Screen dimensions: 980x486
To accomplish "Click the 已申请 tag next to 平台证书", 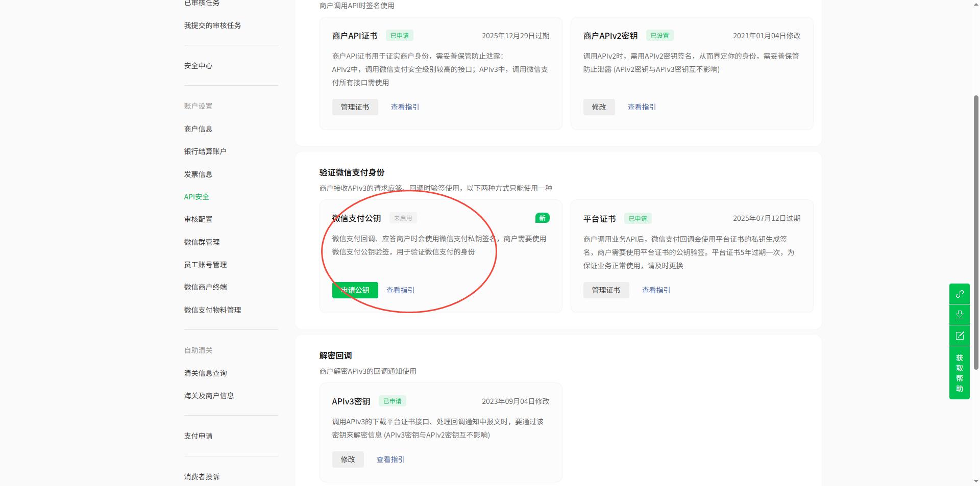I will [638, 219].
